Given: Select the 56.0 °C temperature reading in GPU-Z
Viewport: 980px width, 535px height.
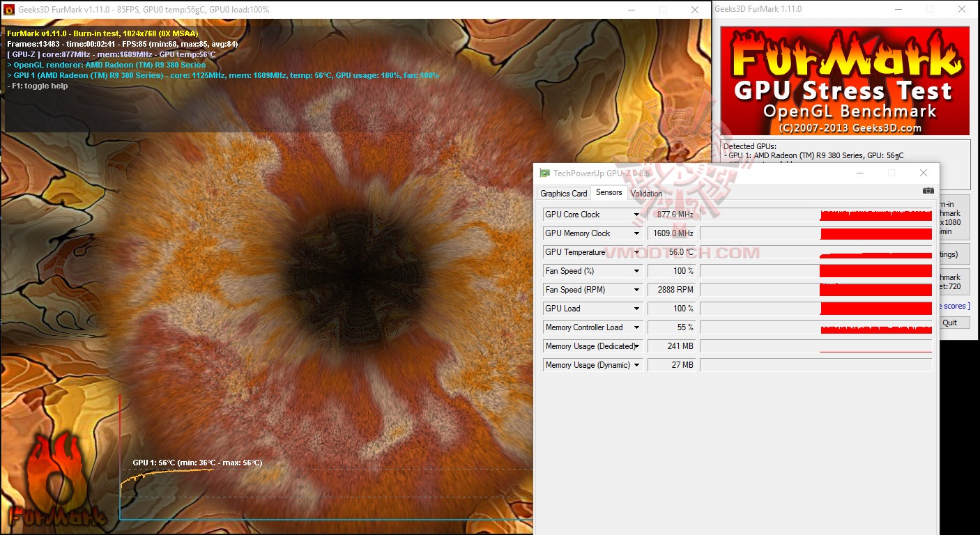Looking at the screenshot, I should 672,252.
